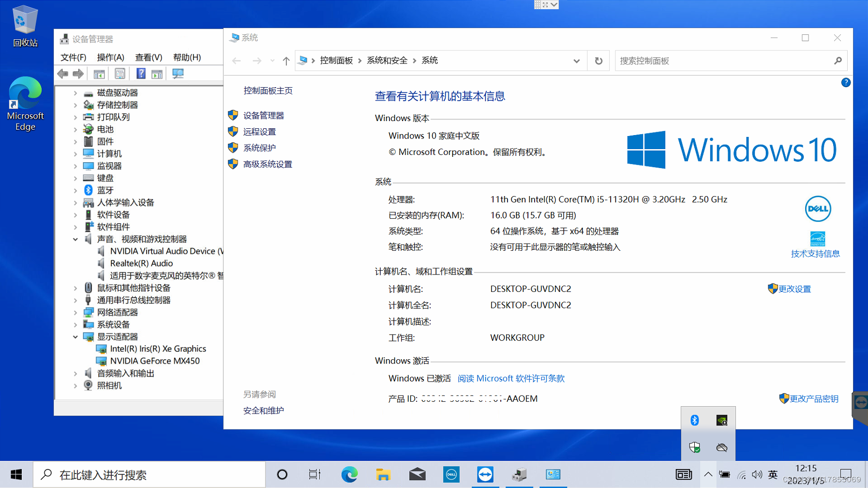
Task: Select Microsoft Edge desktop shortcut
Action: coord(25,104)
